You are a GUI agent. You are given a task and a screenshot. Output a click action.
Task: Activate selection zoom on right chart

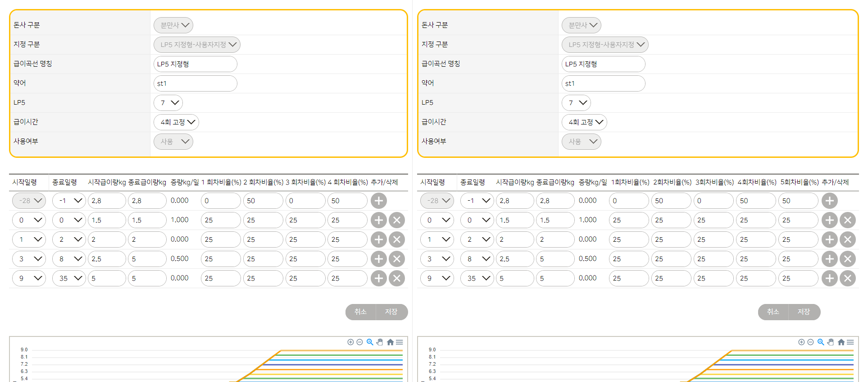(821, 342)
